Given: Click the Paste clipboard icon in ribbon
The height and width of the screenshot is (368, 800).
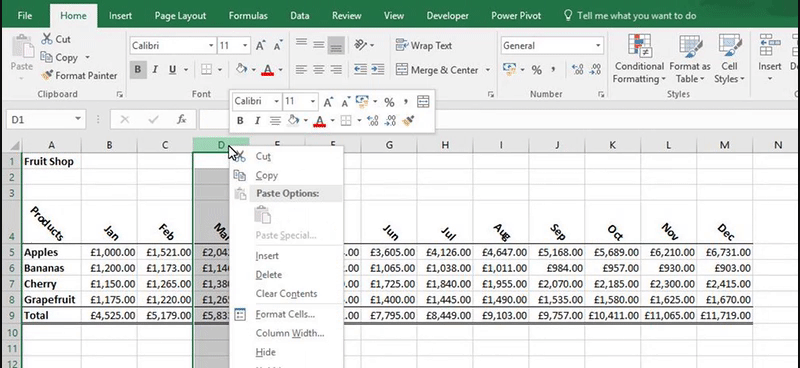Looking at the screenshot, I should point(22,47).
